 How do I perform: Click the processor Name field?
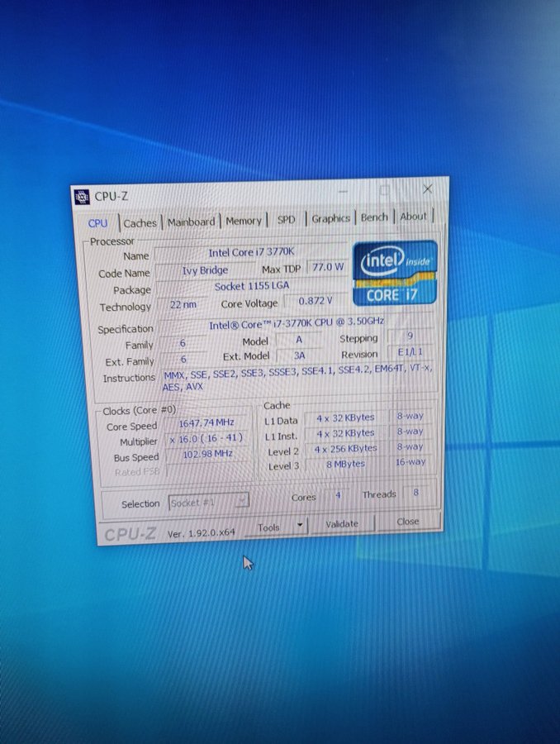tap(253, 252)
